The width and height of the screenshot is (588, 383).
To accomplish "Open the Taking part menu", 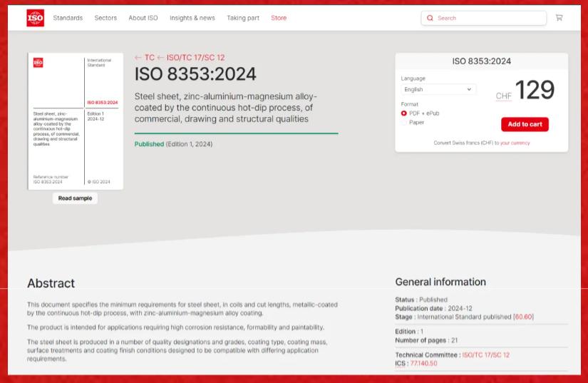I will (243, 18).
